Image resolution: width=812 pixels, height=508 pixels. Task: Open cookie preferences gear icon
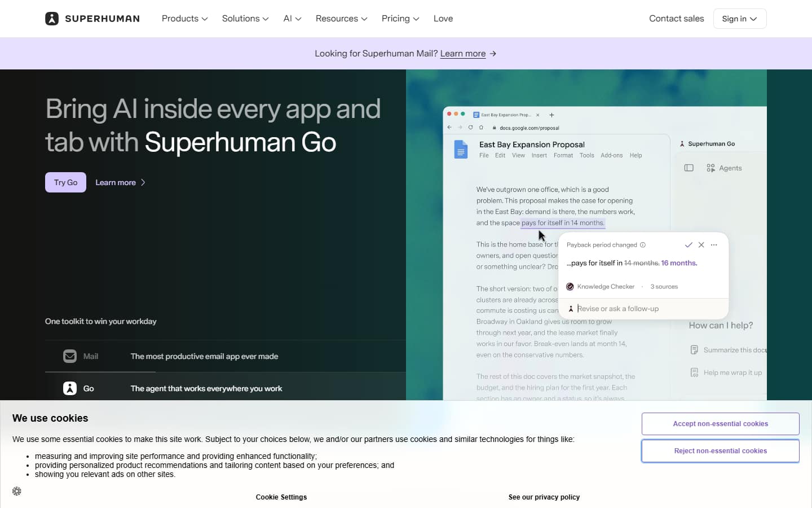[17, 491]
